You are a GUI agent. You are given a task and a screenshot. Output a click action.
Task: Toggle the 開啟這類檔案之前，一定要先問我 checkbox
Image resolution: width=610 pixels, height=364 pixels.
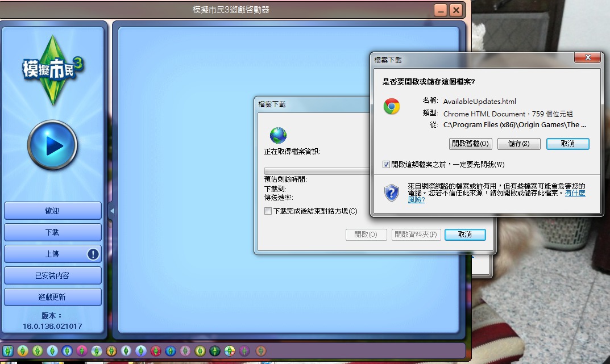tap(386, 164)
